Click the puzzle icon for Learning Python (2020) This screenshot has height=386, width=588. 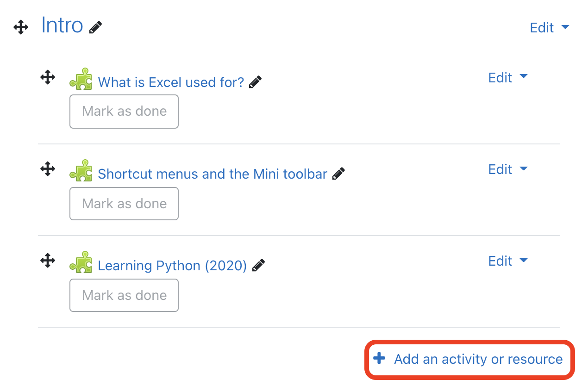pyautogui.click(x=81, y=262)
